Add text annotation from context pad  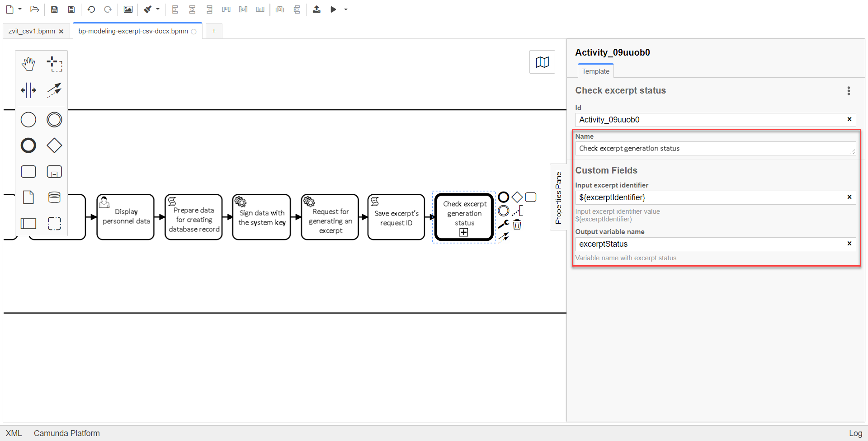(x=517, y=211)
